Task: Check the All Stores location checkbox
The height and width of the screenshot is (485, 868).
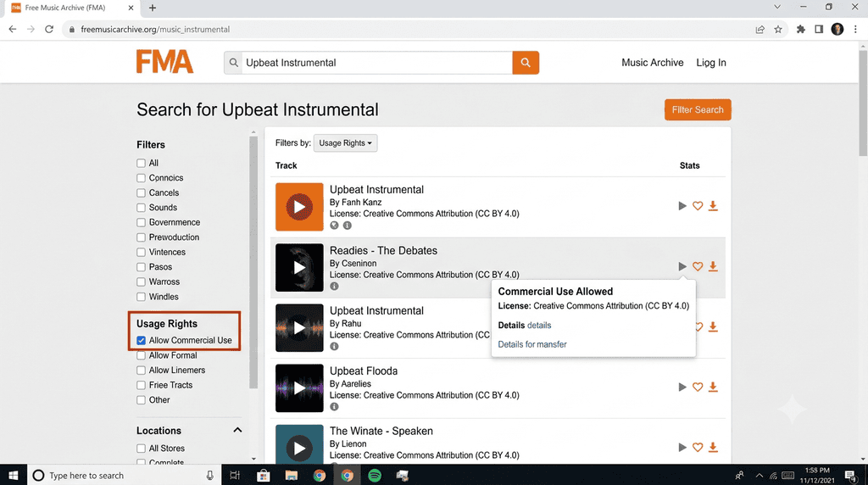Action: [x=142, y=449]
